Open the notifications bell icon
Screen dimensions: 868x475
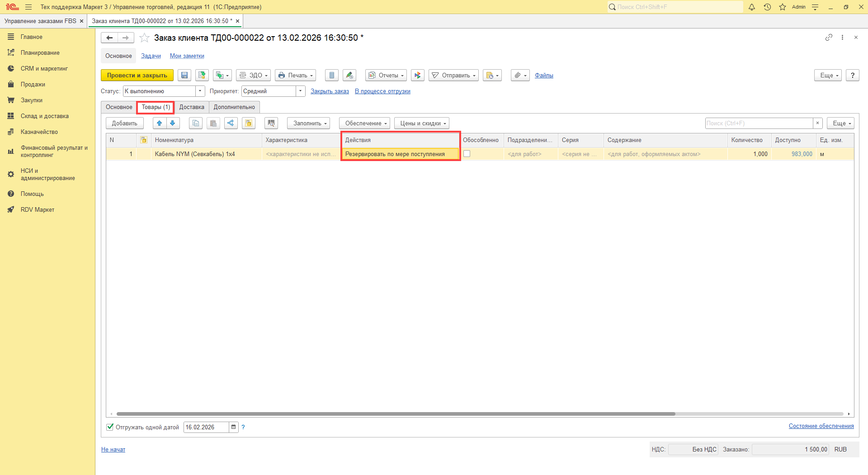pos(752,7)
